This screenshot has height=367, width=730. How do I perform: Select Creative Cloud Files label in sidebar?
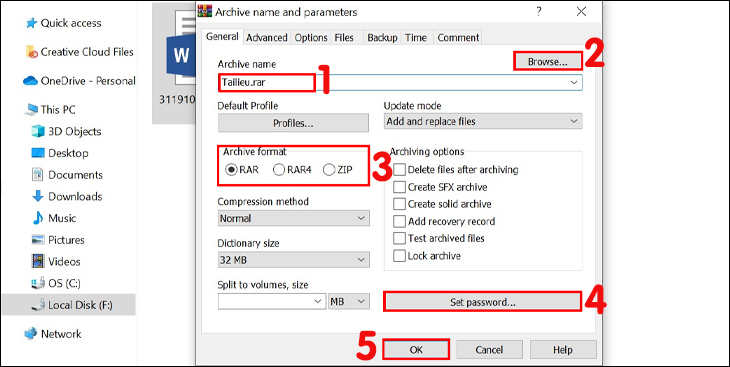tap(87, 52)
